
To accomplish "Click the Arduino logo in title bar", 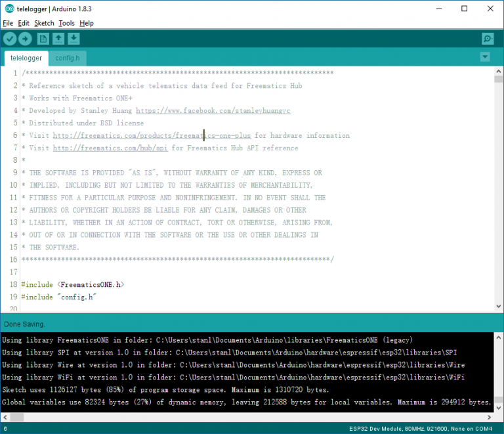I will tap(9, 9).
